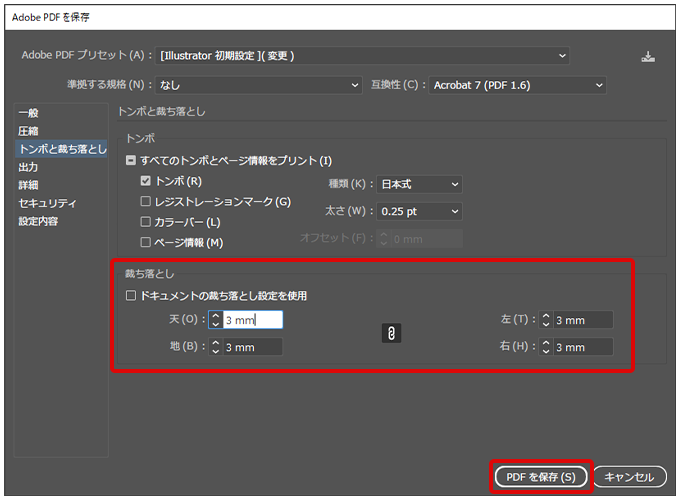Toggle the bleed link chain icon
Viewport: 680px width, 500px height.
point(391,333)
